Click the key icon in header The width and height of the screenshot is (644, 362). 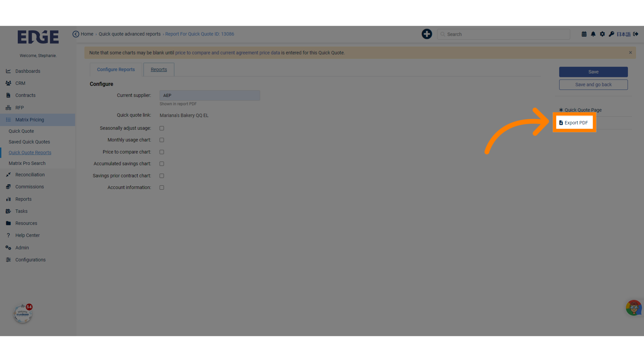[611, 34]
